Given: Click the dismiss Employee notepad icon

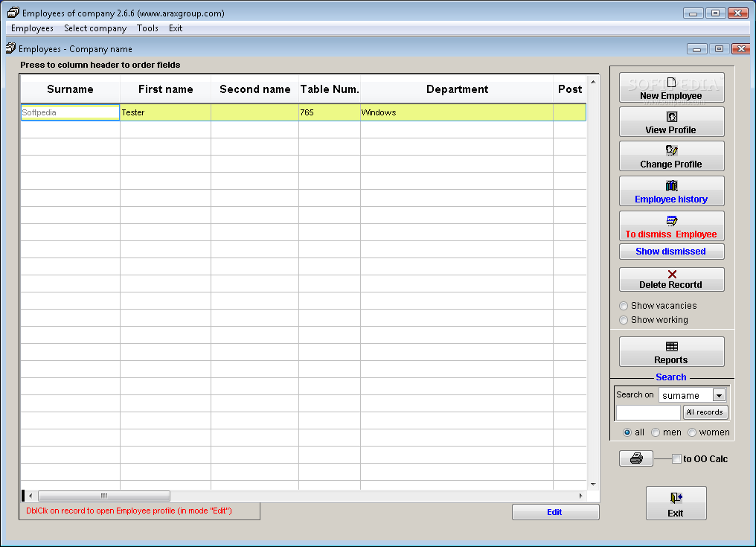Looking at the screenshot, I should 672,221.
